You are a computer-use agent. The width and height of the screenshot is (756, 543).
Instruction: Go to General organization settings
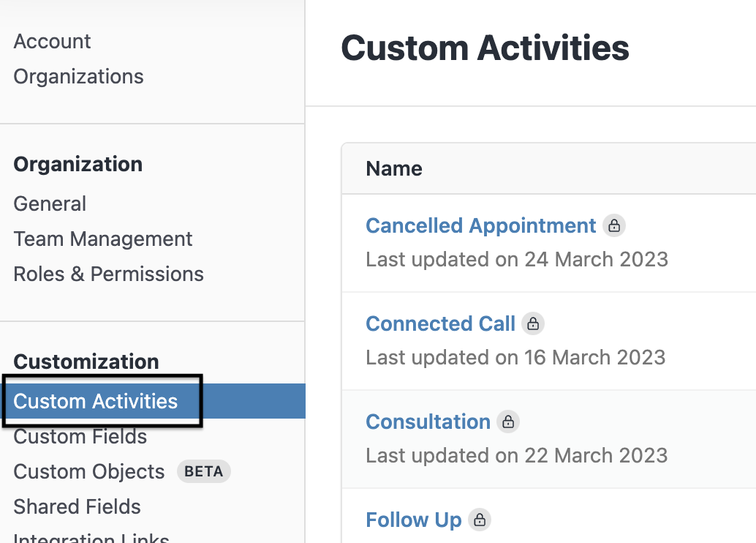(50, 203)
